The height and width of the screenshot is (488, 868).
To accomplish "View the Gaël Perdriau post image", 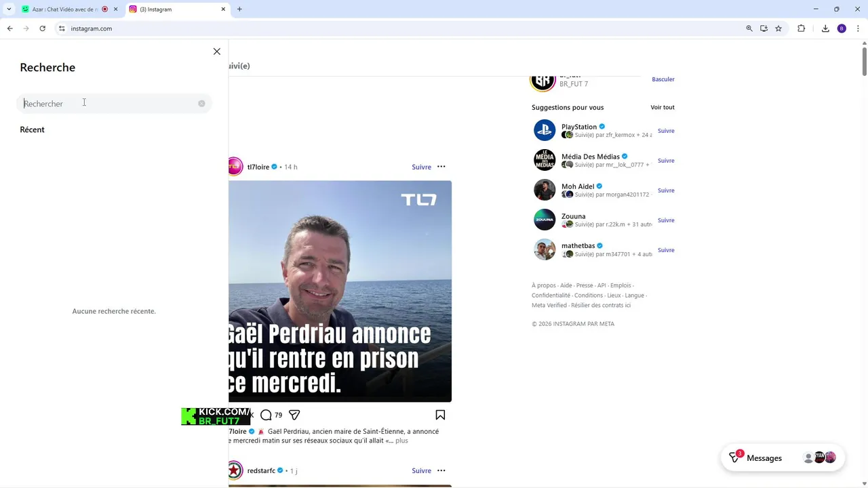I will coord(340,291).
